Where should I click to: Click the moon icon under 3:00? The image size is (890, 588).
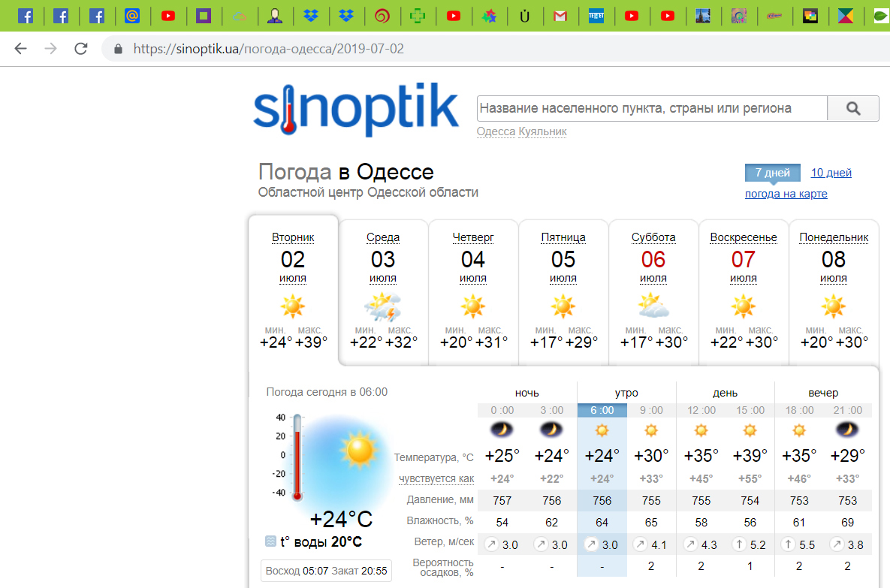coord(551,430)
